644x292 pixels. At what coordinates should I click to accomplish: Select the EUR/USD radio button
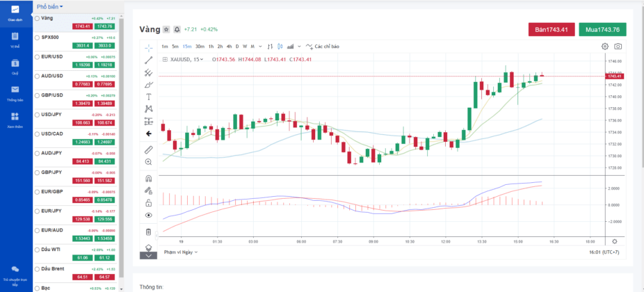(38, 57)
